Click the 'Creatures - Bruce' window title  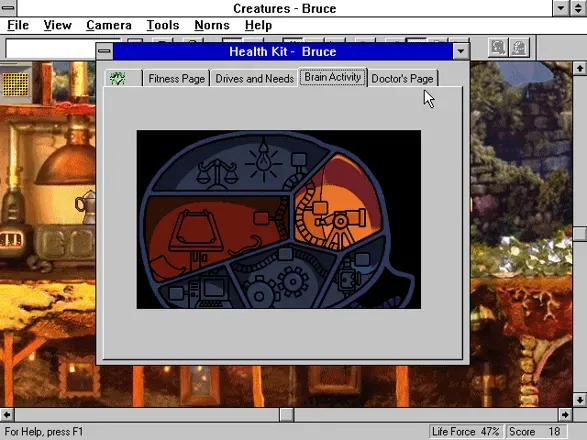click(x=285, y=8)
